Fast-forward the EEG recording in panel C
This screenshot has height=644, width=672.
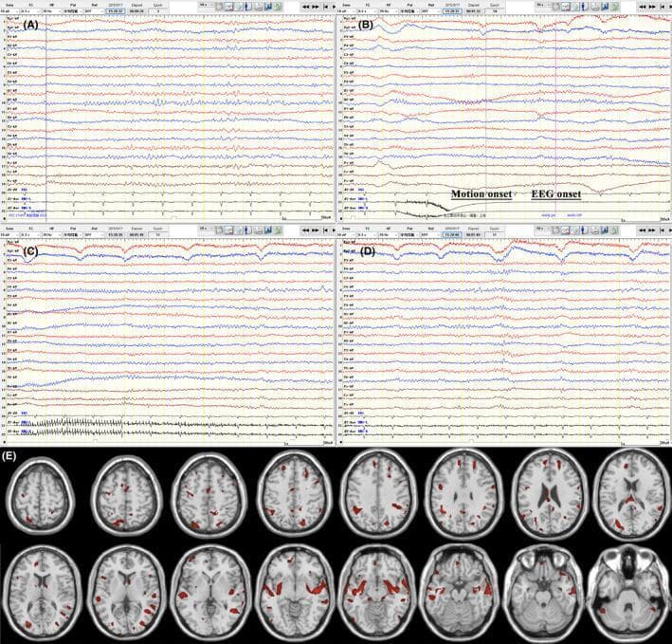click(316, 230)
